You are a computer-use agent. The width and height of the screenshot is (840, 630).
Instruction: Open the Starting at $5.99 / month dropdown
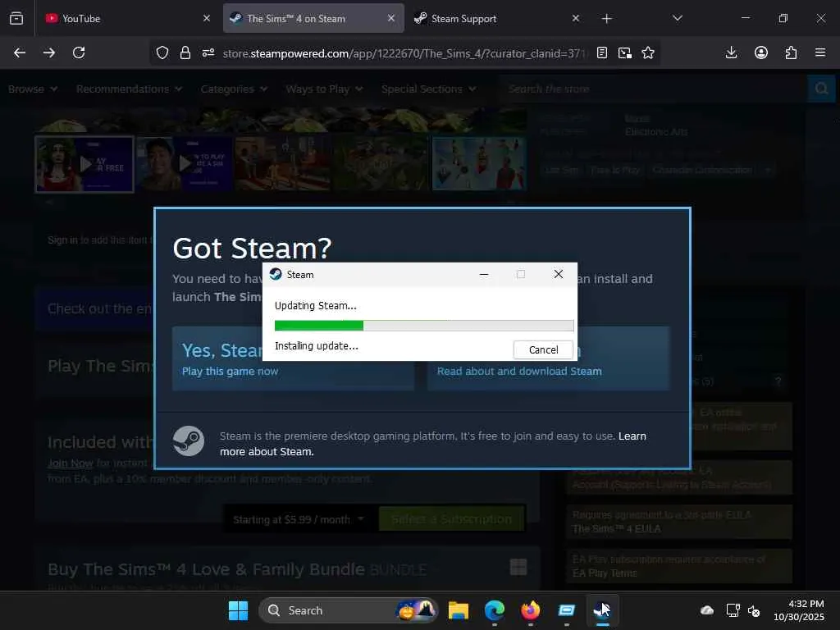click(x=298, y=519)
